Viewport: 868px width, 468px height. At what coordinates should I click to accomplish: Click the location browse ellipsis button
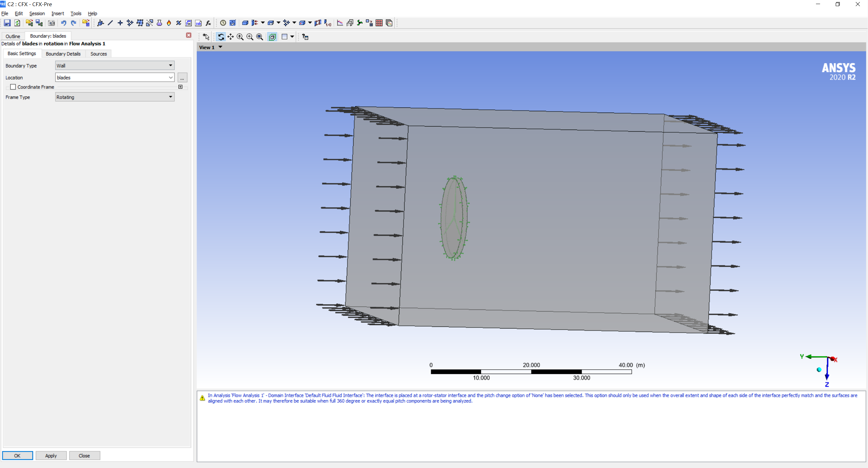(x=182, y=78)
